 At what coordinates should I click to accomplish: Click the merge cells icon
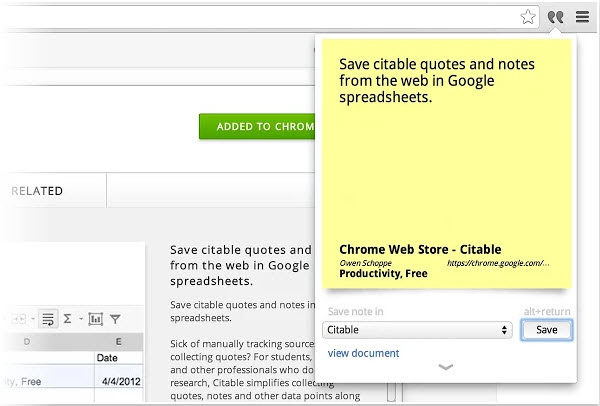click(x=18, y=319)
